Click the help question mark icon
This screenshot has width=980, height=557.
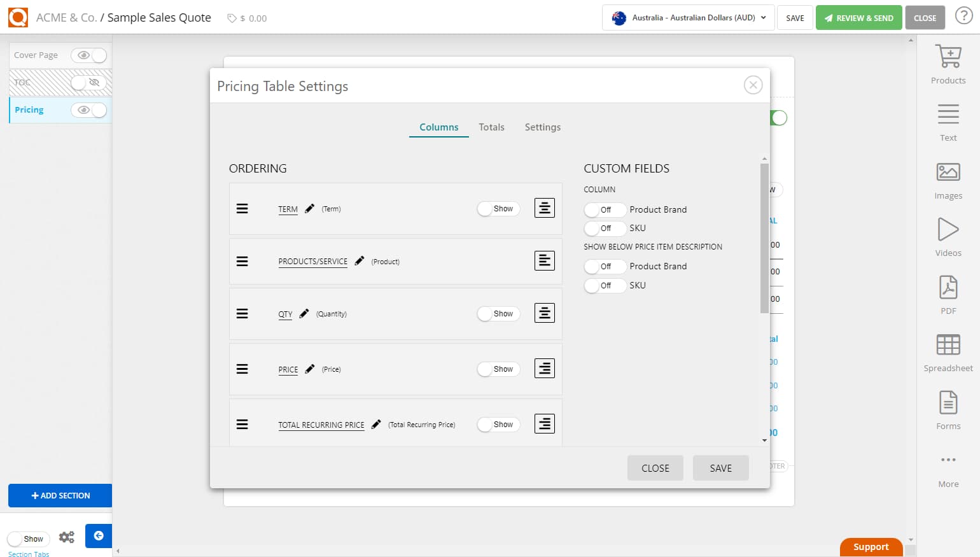[x=964, y=15]
